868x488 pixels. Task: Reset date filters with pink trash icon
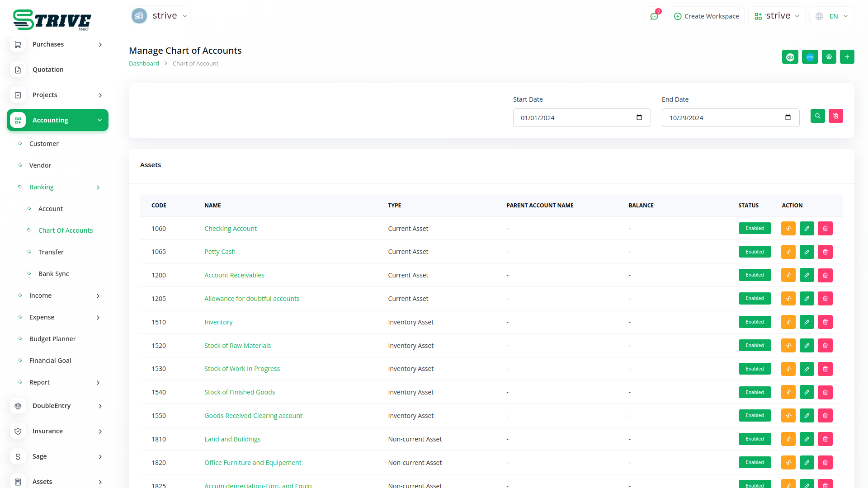coord(835,116)
